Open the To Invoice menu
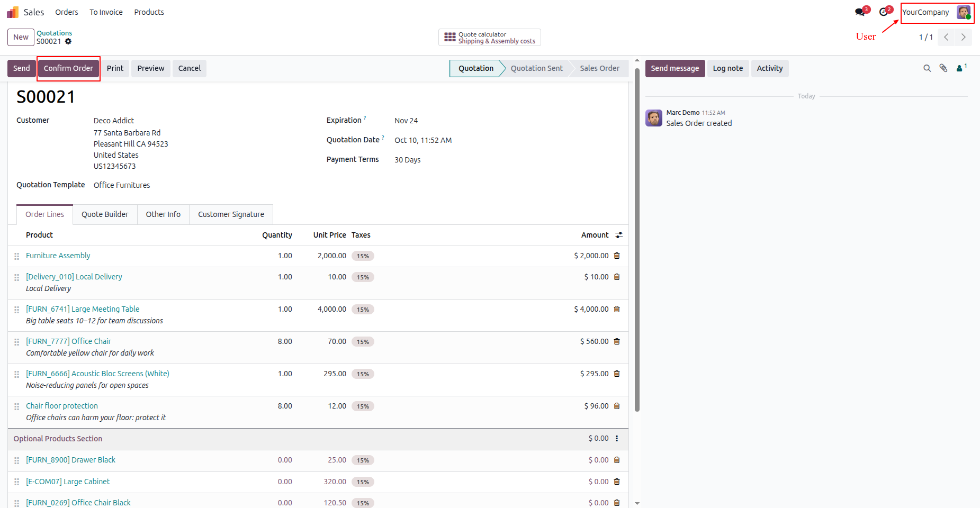Screen dimensions: 980x508 [x=106, y=12]
